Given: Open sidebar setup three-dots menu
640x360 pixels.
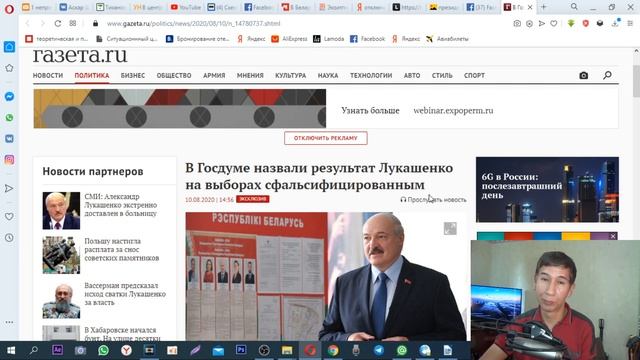Looking at the screenshot, I should pos(9,322).
